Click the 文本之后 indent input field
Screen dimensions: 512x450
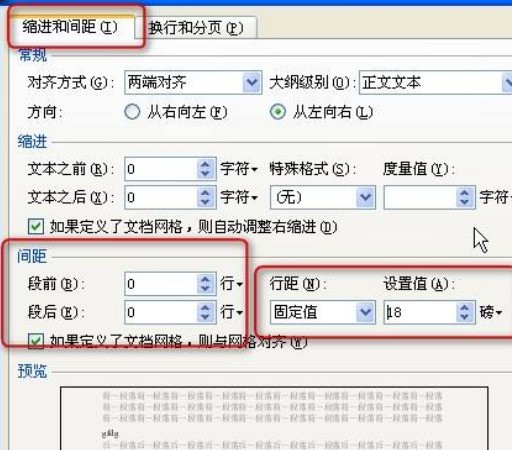tap(161, 198)
